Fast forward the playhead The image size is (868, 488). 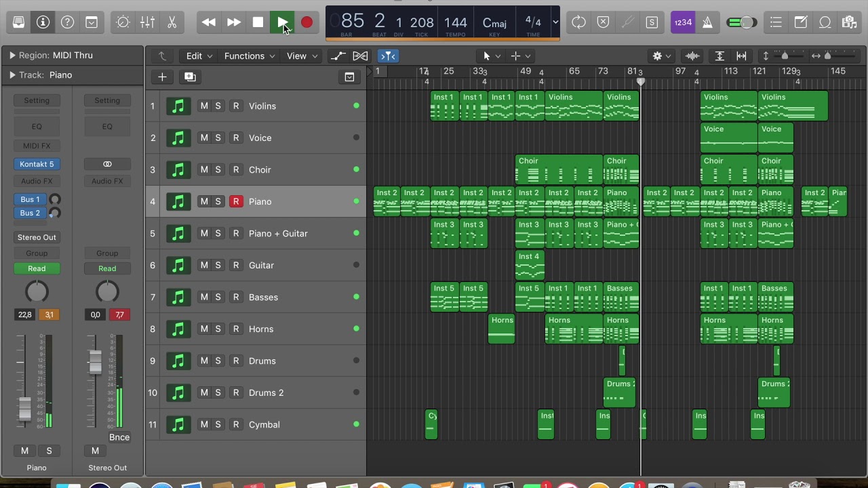[233, 22]
